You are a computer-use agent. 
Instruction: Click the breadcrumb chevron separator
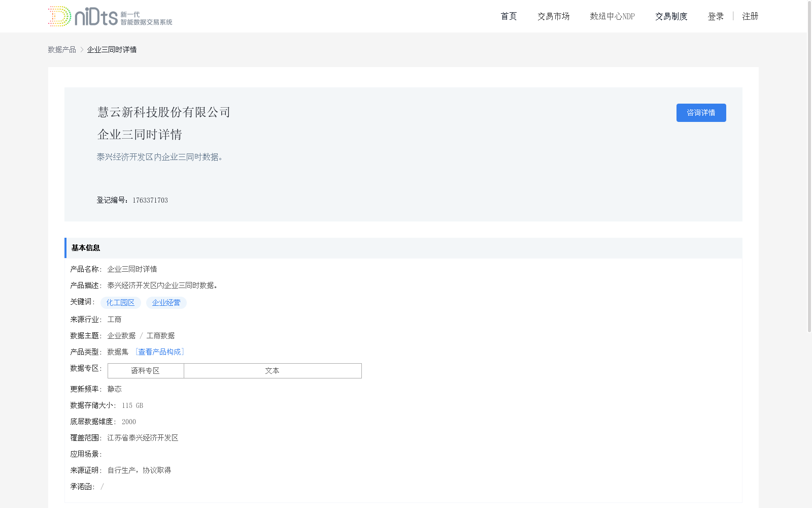82,49
